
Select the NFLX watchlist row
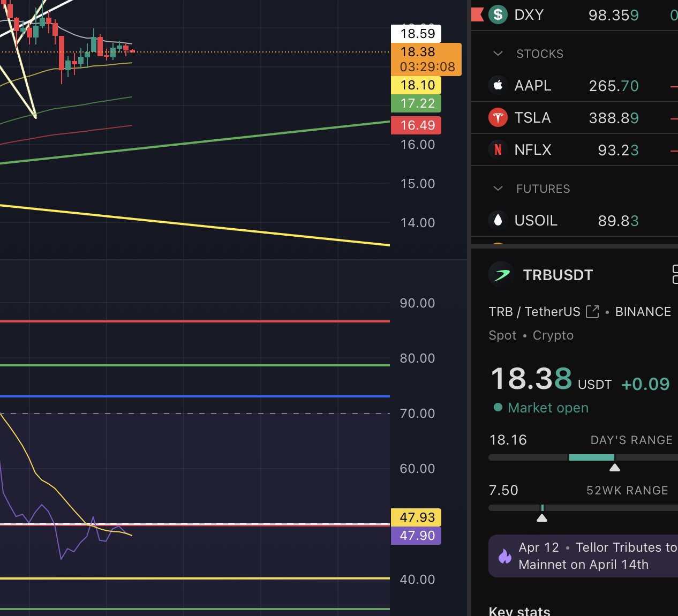coord(575,149)
